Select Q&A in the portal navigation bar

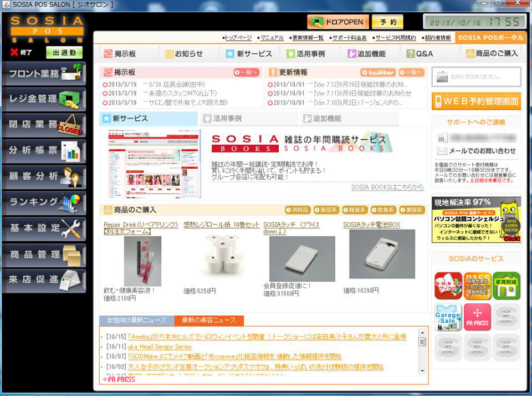pyautogui.click(x=420, y=54)
